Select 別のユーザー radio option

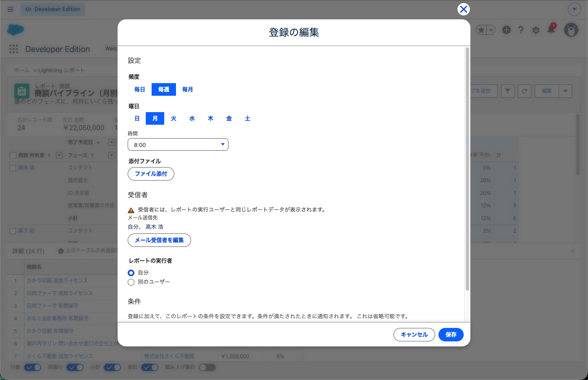pos(131,282)
